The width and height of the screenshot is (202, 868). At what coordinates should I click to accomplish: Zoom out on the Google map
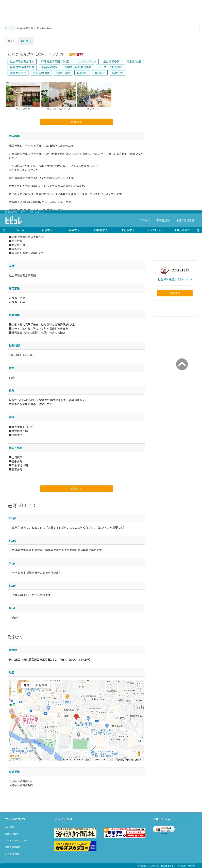coord(14,692)
